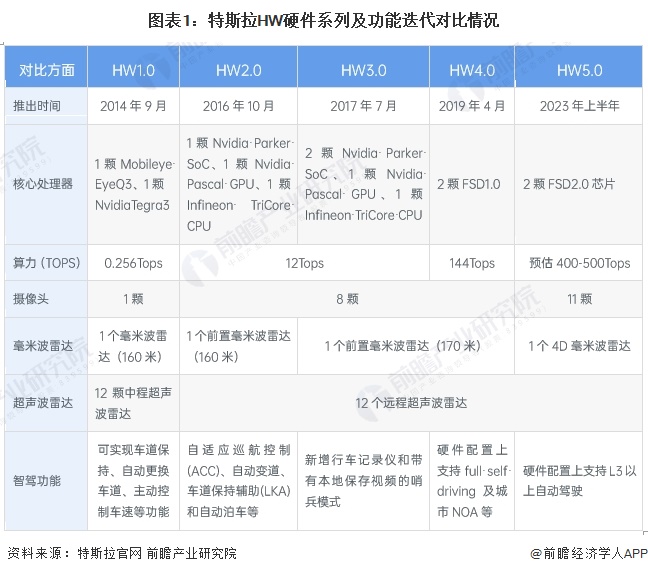Screen dimensions: 648x574
Task: Click the 11 颗 camera cell
Action: pyautogui.click(x=579, y=299)
